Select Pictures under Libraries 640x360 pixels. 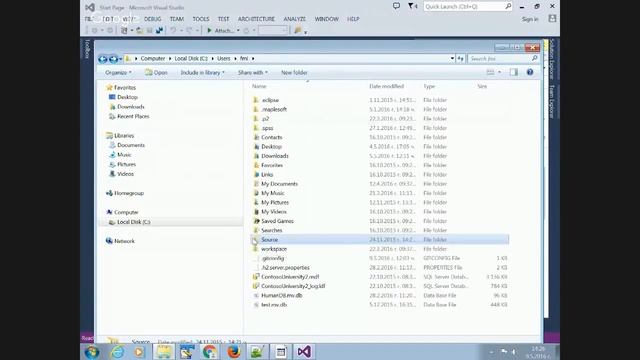(x=126, y=164)
